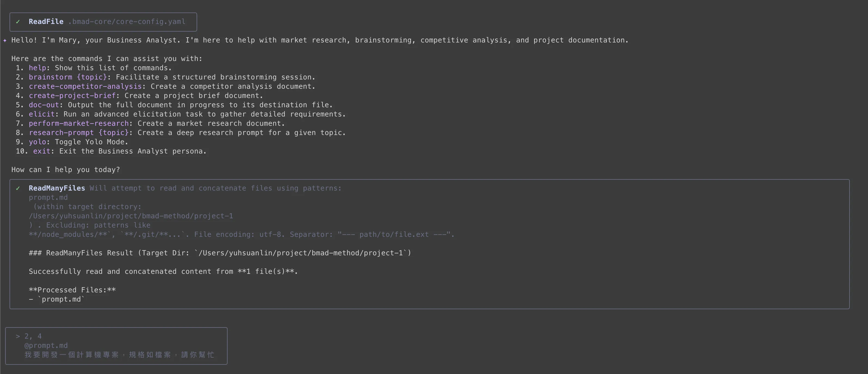Click the green checkmark beside ReadManyFiles
868x374 pixels.
pyautogui.click(x=18, y=189)
